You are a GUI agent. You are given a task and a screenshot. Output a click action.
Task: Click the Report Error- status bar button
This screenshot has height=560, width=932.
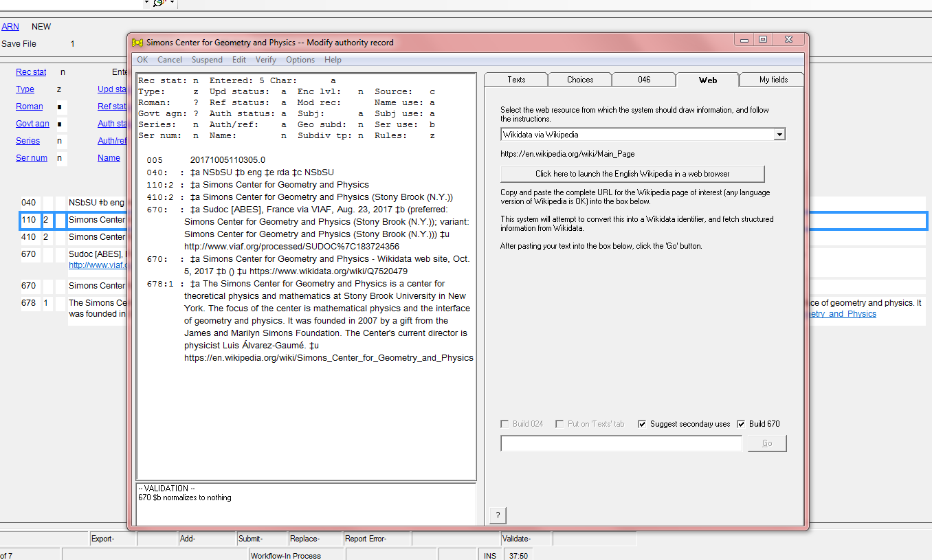click(377, 539)
